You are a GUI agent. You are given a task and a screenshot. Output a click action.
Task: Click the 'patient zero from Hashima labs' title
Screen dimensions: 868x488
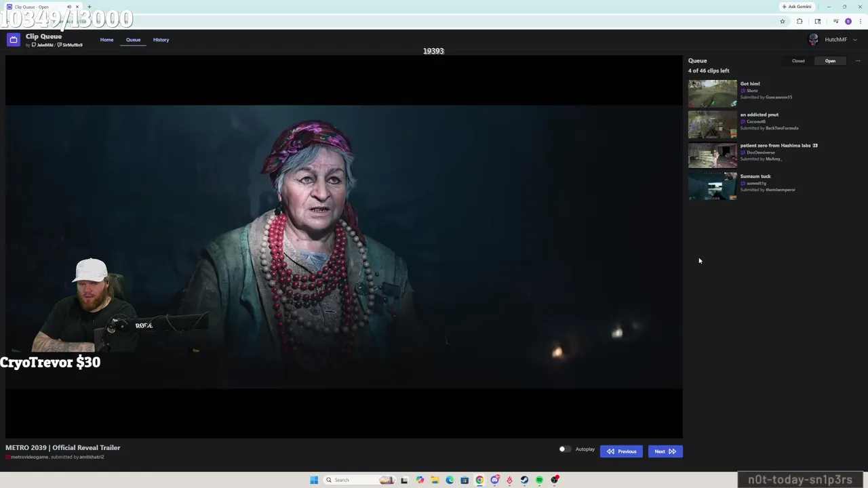(778, 145)
